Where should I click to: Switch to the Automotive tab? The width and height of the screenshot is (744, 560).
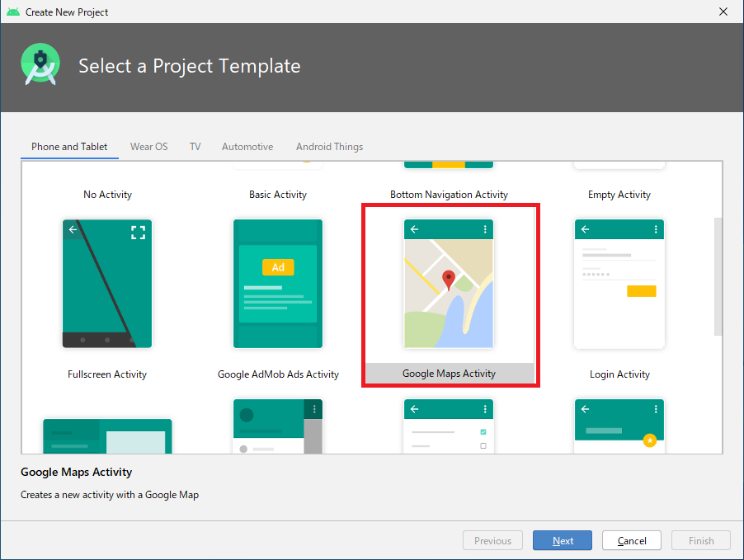(x=247, y=147)
